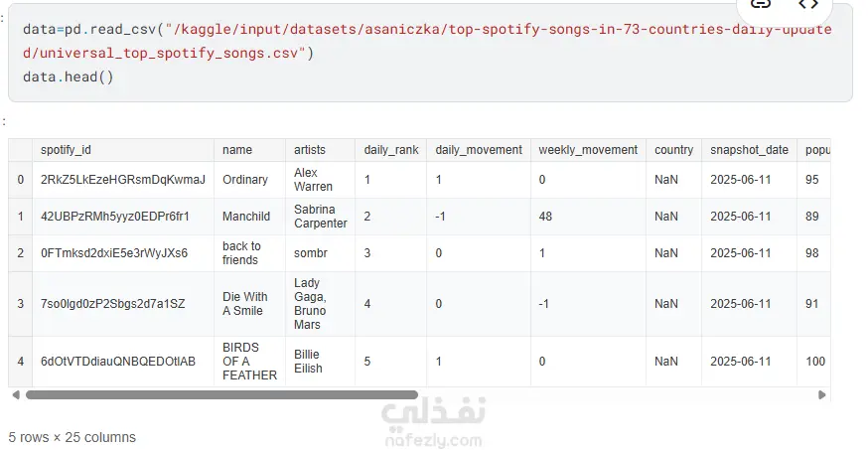The width and height of the screenshot is (868, 450).
Task: Click the left arrow of the table scrollbar
Action: pyautogui.click(x=14, y=394)
